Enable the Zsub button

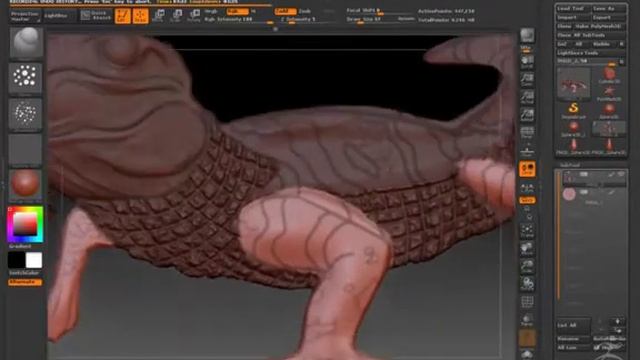pos(305,11)
